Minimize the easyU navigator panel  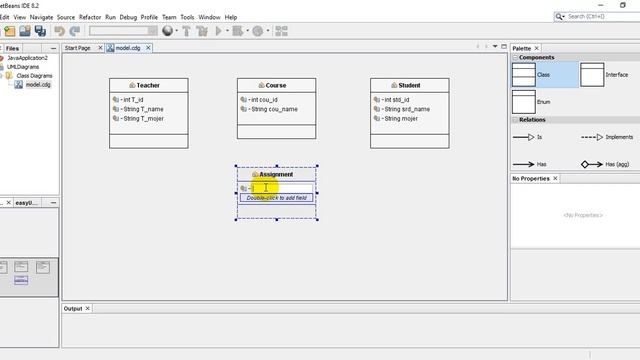[53, 202]
